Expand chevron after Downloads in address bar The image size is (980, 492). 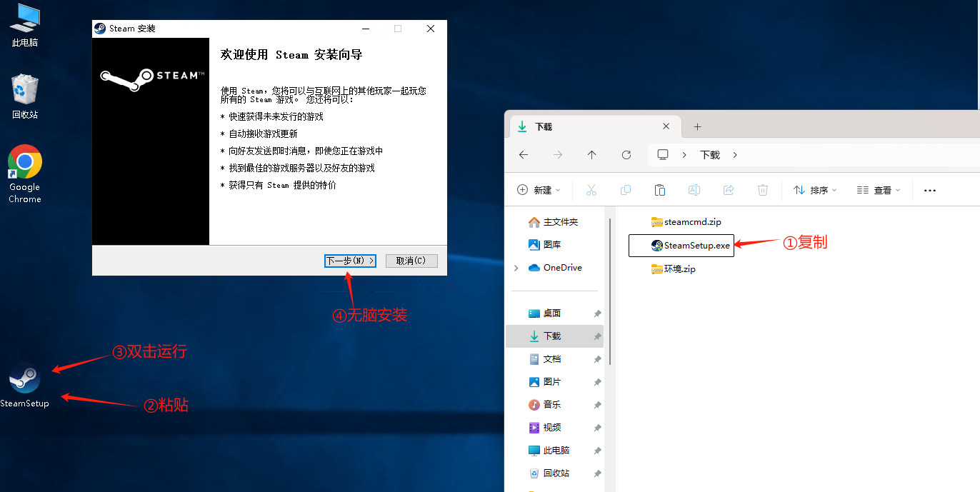pyautogui.click(x=735, y=155)
